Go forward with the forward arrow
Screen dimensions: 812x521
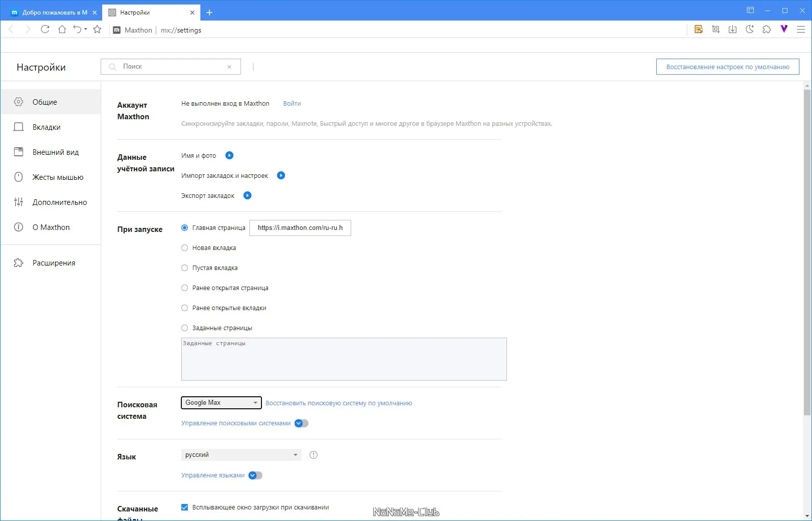pos(28,30)
